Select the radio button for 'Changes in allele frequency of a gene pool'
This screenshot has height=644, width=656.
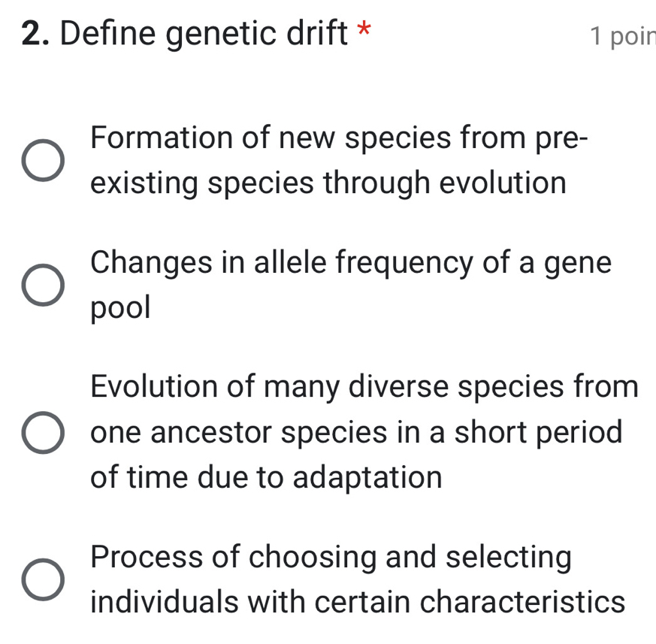click(43, 284)
